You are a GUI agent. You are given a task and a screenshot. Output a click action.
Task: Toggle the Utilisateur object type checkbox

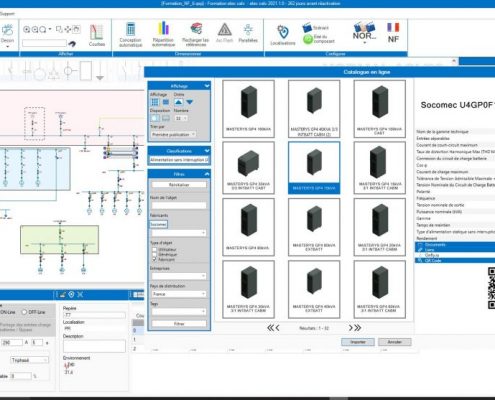coord(154,249)
